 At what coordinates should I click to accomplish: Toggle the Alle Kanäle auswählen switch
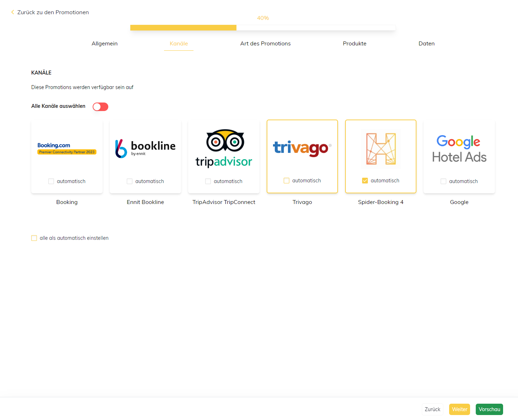pos(100,107)
